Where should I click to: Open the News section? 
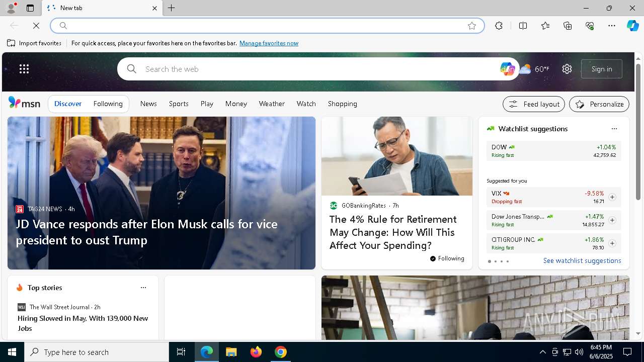click(x=148, y=104)
